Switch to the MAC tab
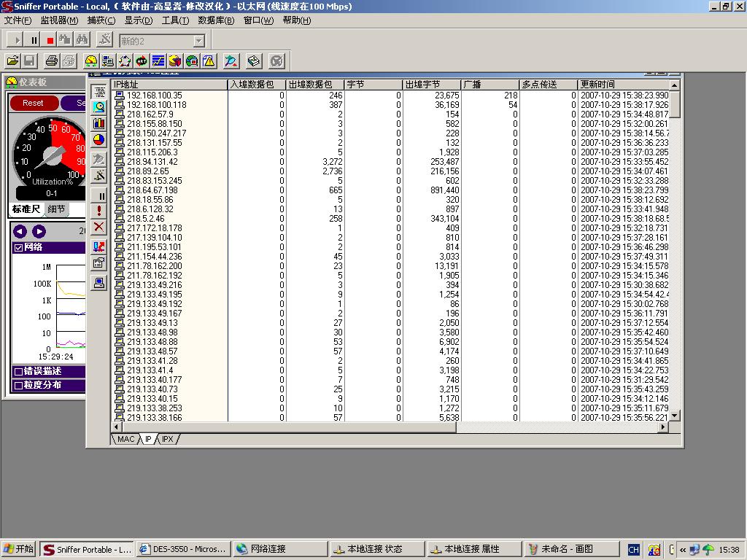747x560 pixels. click(125, 439)
